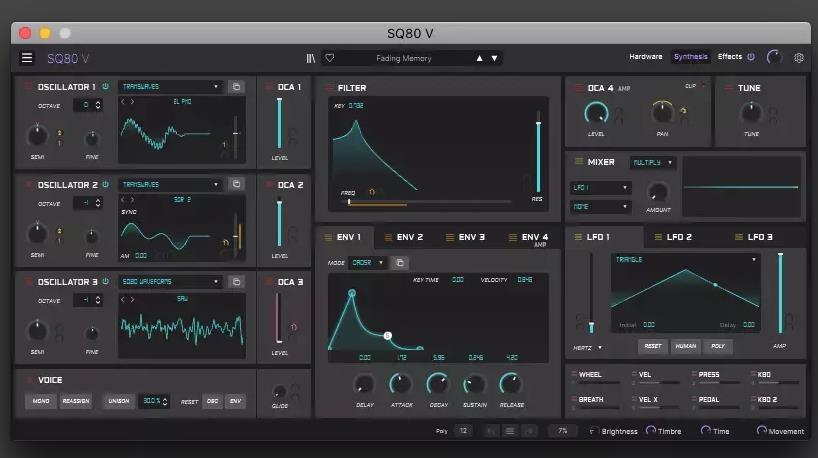Click the Poly voice count field
Viewport: 818px width, 458px height.
click(x=463, y=431)
